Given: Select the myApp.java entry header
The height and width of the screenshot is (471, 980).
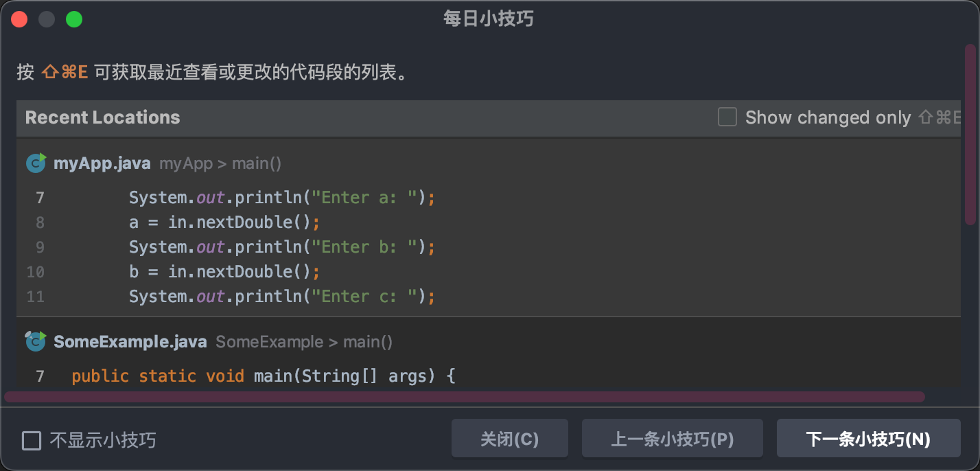Looking at the screenshot, I should pyautogui.click(x=102, y=163).
